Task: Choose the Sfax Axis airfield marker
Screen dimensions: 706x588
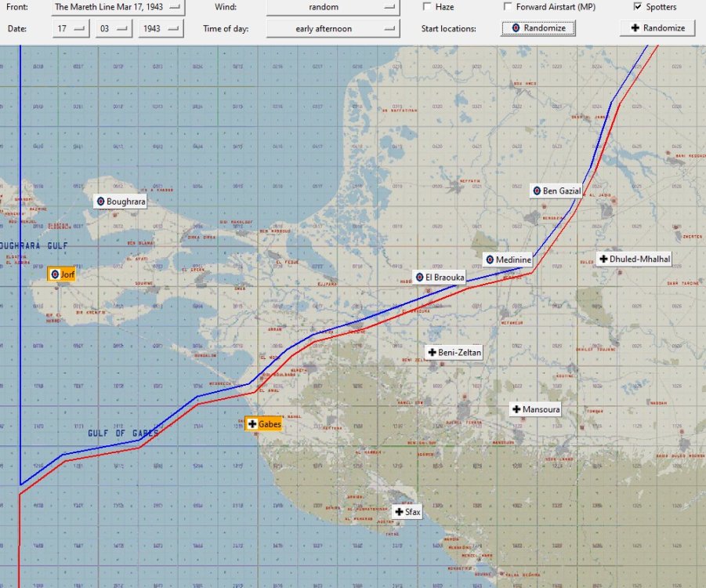Action: [x=407, y=512]
